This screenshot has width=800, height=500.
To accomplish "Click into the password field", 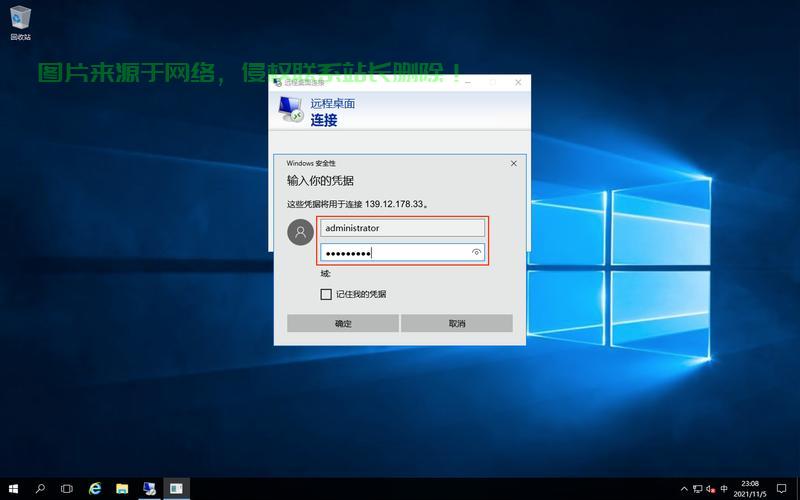I will pyautogui.click(x=395, y=253).
